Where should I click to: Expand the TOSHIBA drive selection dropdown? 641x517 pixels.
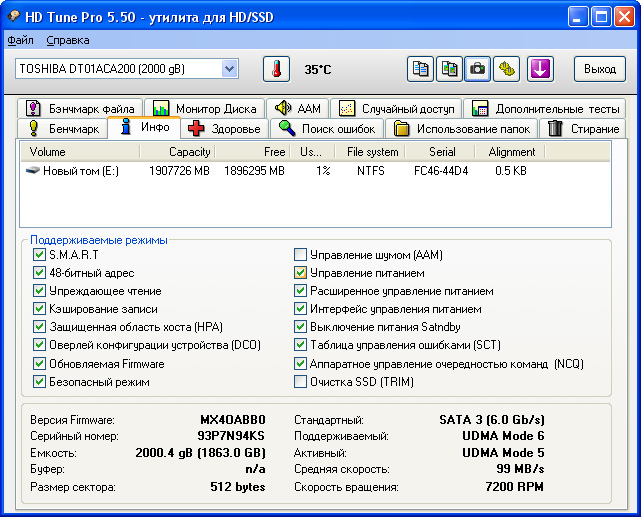click(x=229, y=69)
